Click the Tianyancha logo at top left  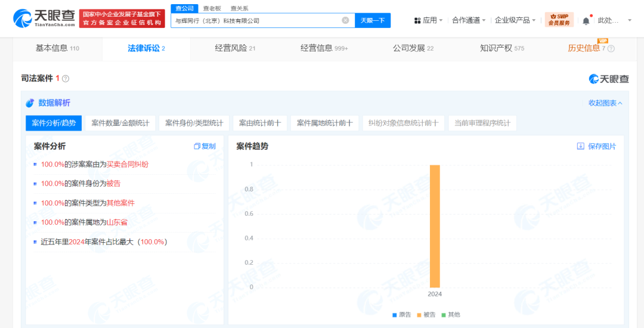[44, 18]
